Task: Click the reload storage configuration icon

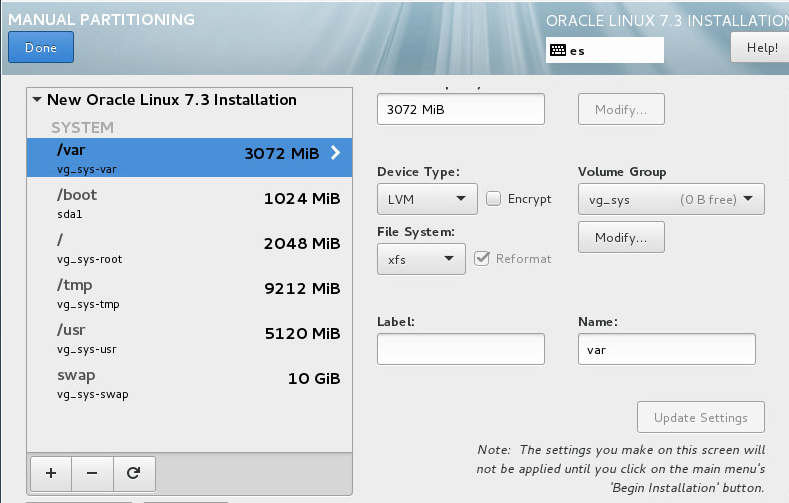Action: click(134, 473)
